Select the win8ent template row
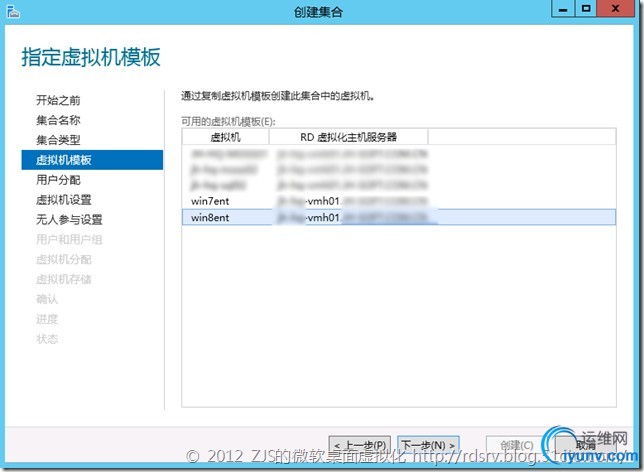The height and width of the screenshot is (472, 644). click(398, 217)
